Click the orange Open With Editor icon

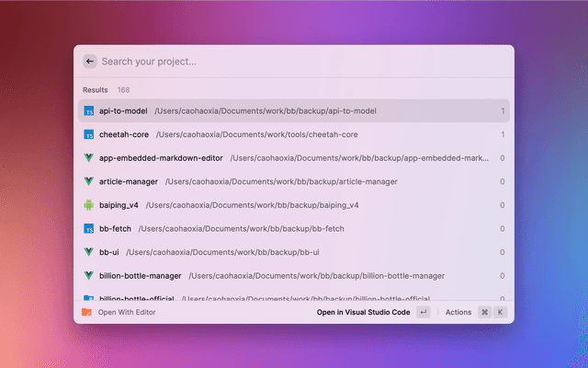tap(86, 312)
